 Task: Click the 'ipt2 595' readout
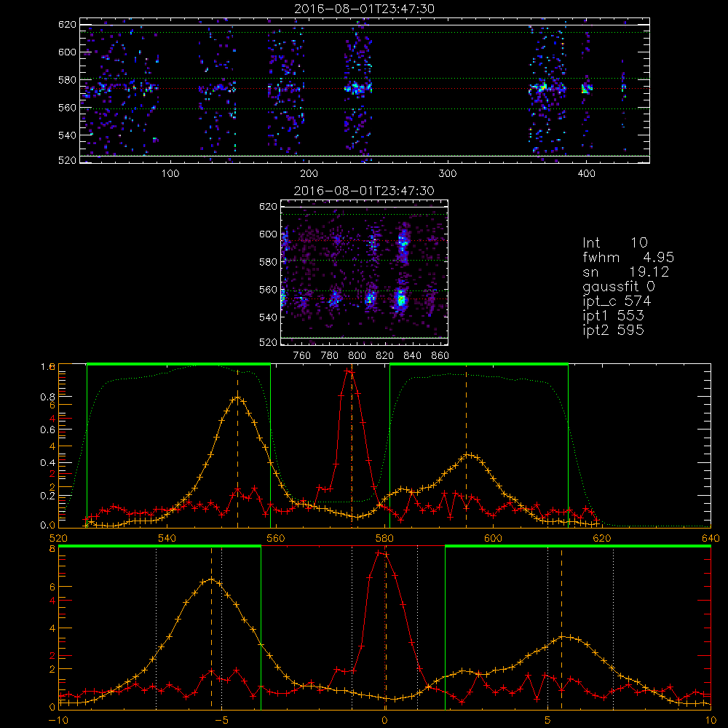[x=613, y=330]
